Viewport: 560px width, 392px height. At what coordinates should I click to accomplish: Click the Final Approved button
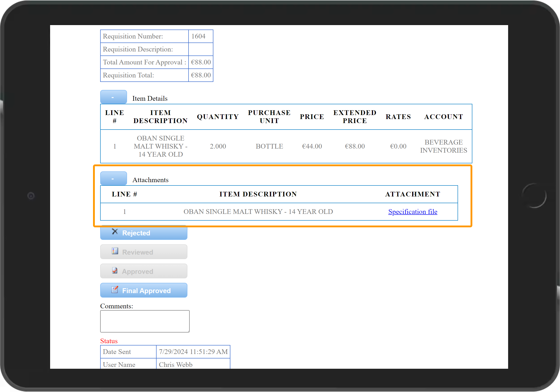[144, 290]
